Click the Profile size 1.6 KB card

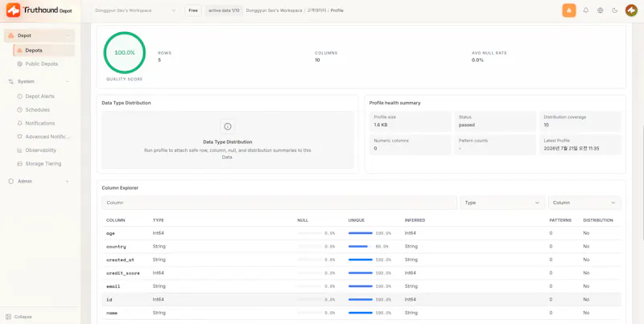point(410,121)
